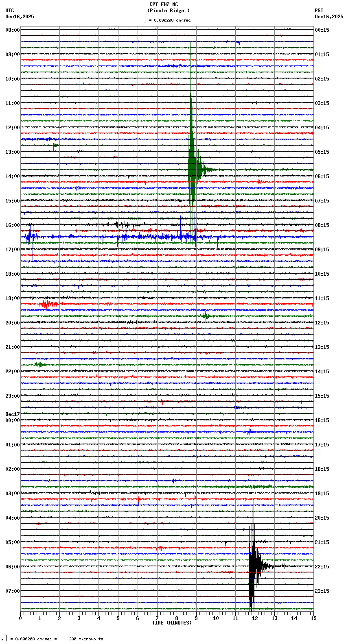Click the '09:00' UTC time label

click(x=13, y=54)
